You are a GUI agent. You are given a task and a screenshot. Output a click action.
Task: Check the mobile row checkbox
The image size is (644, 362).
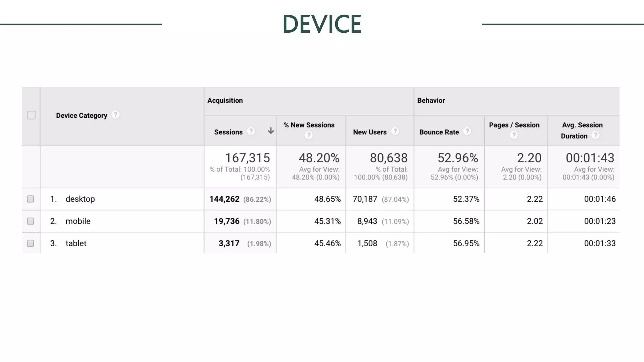pos(31,221)
